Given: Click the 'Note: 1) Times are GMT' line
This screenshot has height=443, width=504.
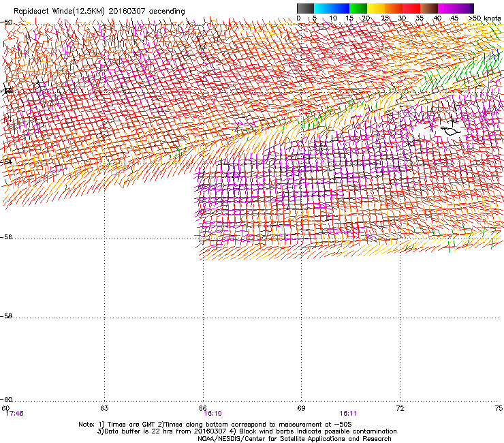Looking at the screenshot, I should (215, 425).
